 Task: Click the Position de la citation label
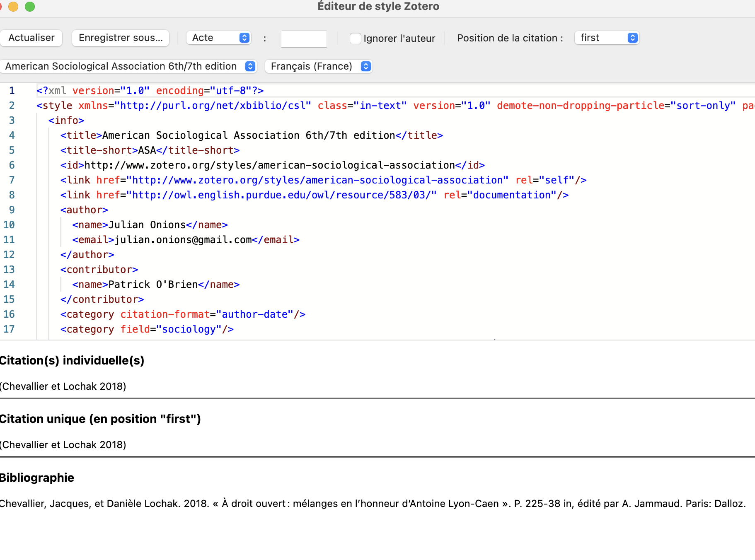pos(510,38)
